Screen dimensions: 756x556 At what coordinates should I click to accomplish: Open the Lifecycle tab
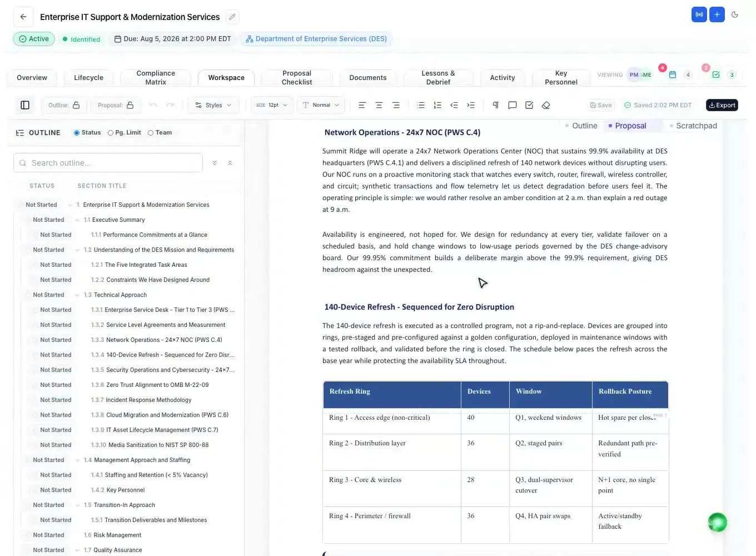tap(88, 78)
